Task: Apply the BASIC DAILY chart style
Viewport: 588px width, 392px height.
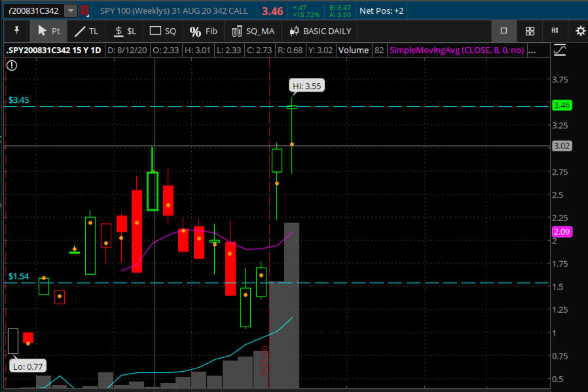Action: point(320,31)
